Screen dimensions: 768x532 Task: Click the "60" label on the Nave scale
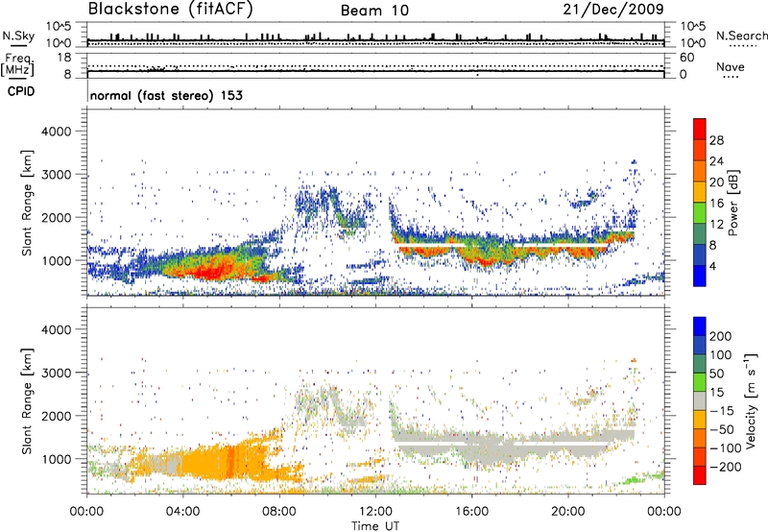tap(686, 58)
